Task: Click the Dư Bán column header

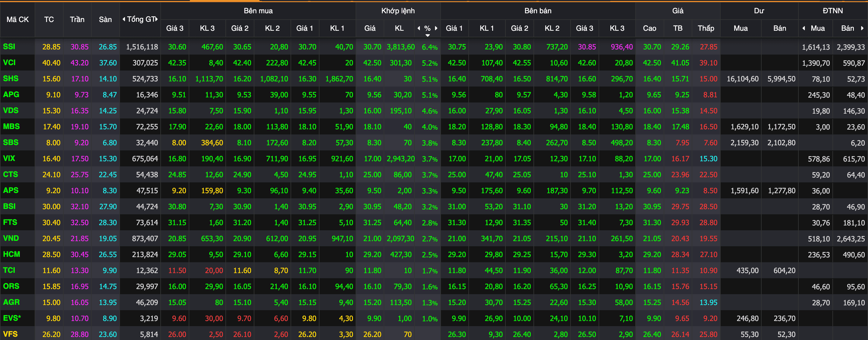Action: tap(779, 28)
